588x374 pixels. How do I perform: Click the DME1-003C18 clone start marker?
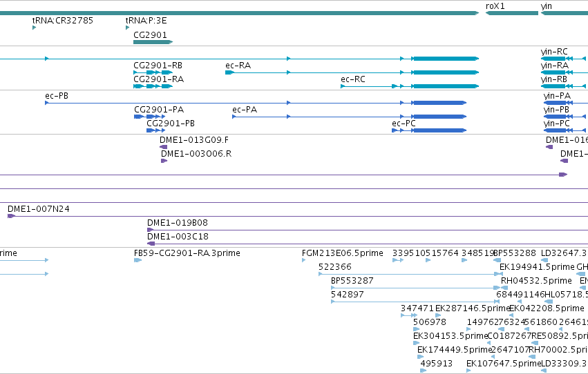[151, 244]
